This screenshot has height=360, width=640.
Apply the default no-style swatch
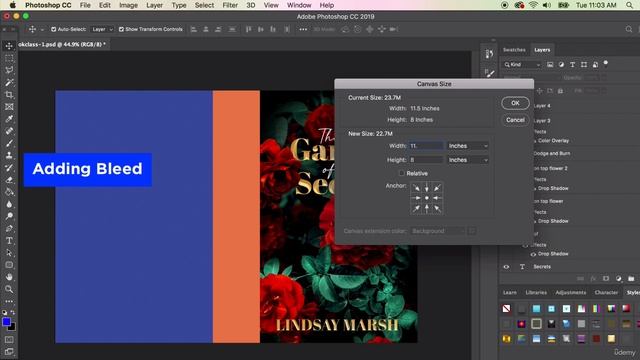coord(506,309)
